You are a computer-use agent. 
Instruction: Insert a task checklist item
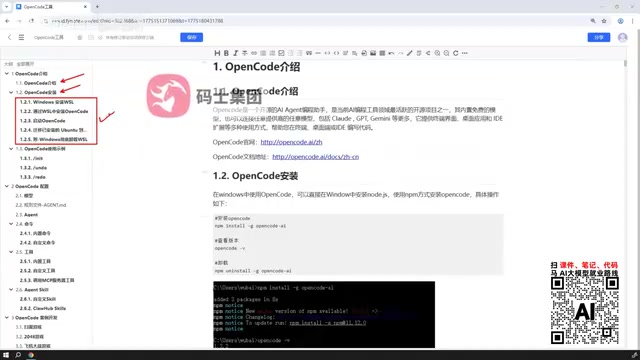pyautogui.click(x=281, y=53)
